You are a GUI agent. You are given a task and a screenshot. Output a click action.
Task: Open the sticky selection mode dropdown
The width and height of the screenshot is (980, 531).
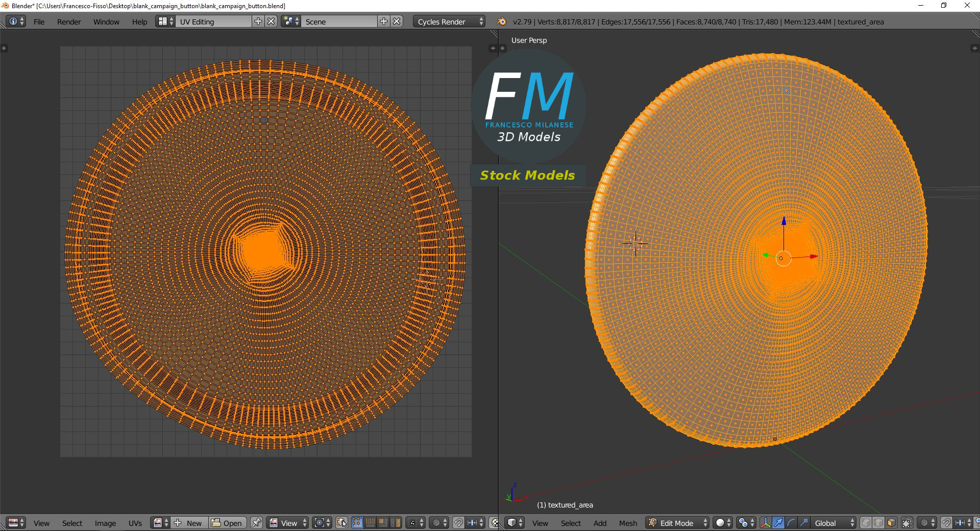pyautogui.click(x=415, y=523)
